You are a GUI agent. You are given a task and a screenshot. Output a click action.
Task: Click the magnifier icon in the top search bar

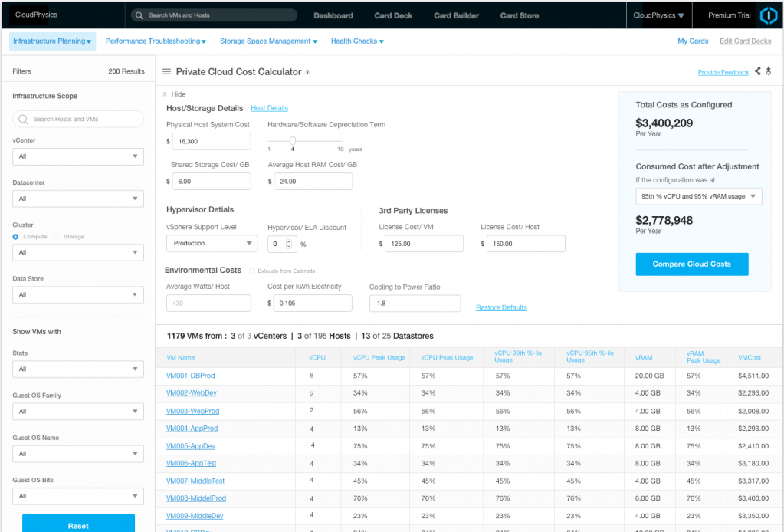click(138, 15)
